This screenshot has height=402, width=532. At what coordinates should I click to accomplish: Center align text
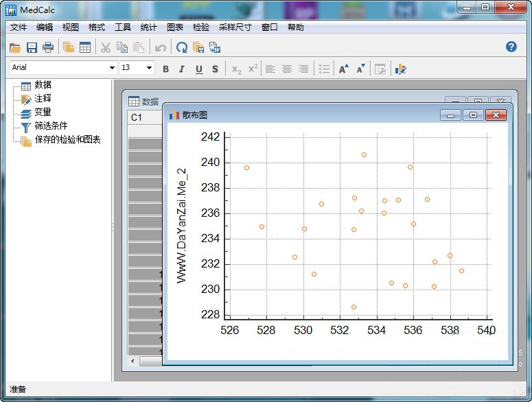point(287,69)
